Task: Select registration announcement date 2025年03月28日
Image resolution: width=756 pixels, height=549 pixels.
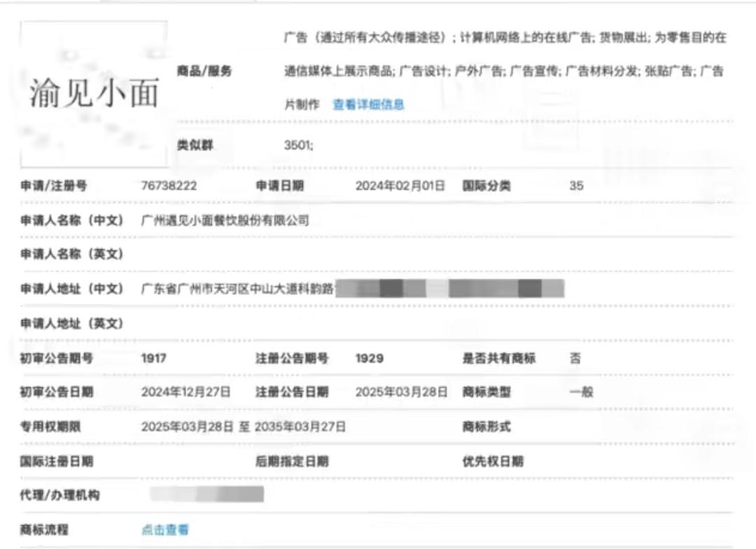Action: coord(401,391)
